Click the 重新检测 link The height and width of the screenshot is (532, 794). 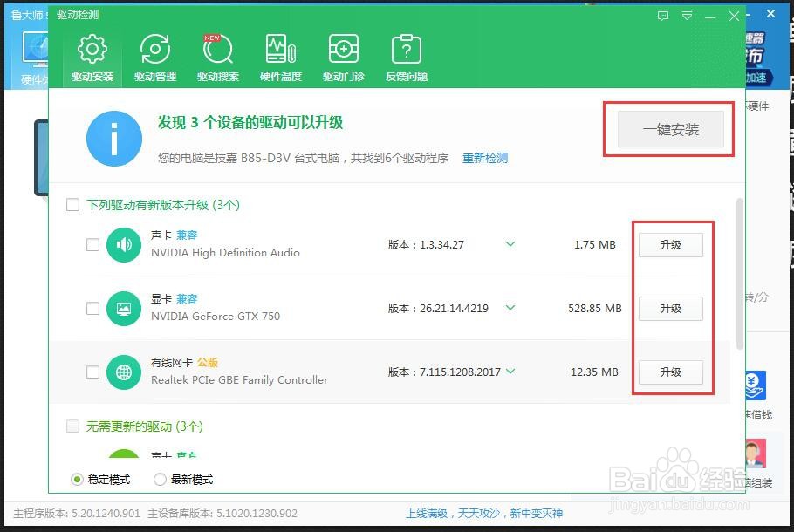(484, 159)
